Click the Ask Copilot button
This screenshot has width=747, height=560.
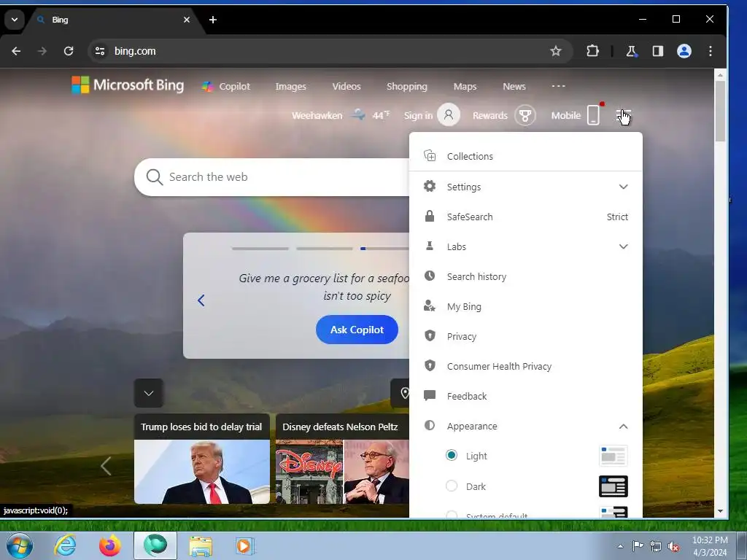[x=357, y=330]
